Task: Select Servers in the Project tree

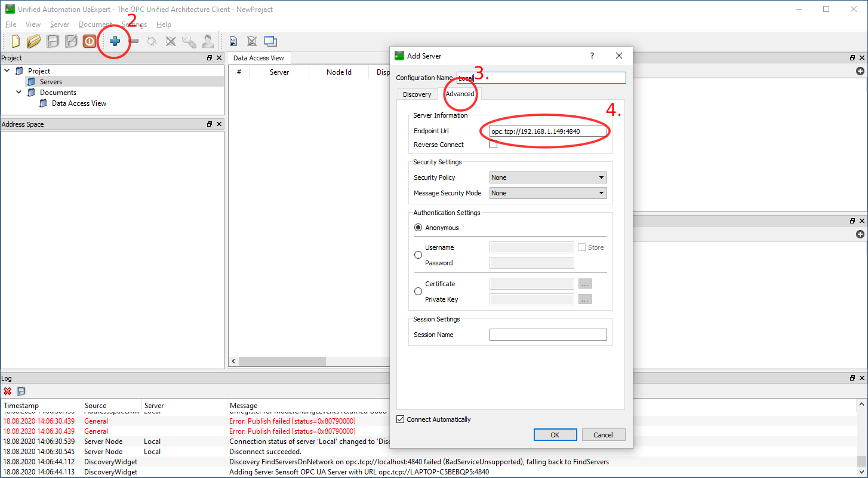Action: tap(51, 82)
